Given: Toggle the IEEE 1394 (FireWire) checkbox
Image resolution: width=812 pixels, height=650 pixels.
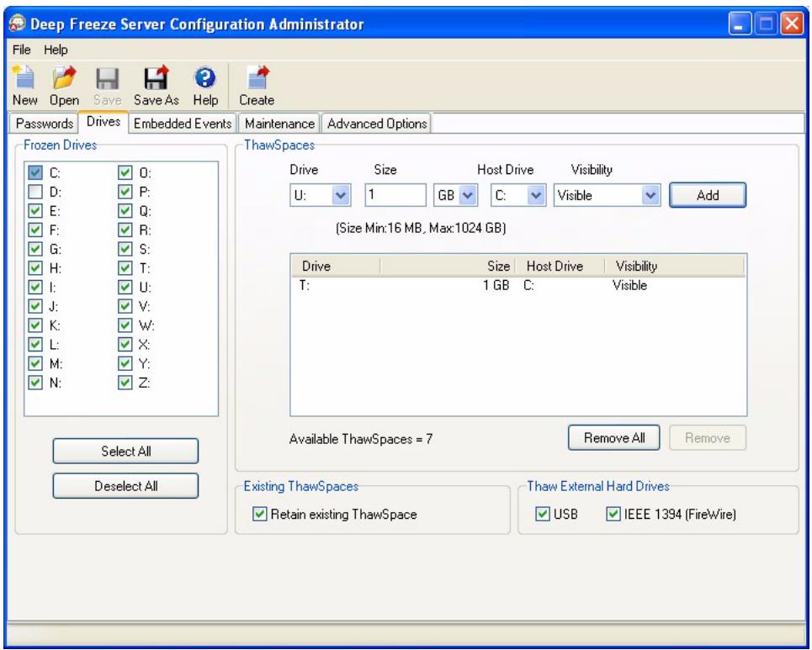Looking at the screenshot, I should [613, 514].
